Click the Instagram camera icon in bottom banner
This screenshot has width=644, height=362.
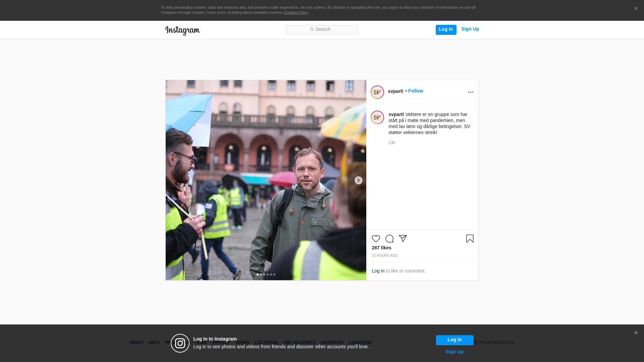coord(180,343)
